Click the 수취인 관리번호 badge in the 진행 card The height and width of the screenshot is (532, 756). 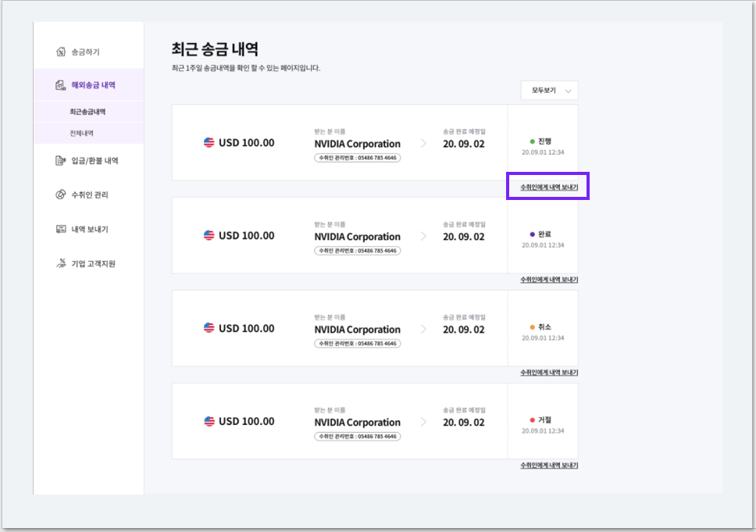tap(357, 158)
